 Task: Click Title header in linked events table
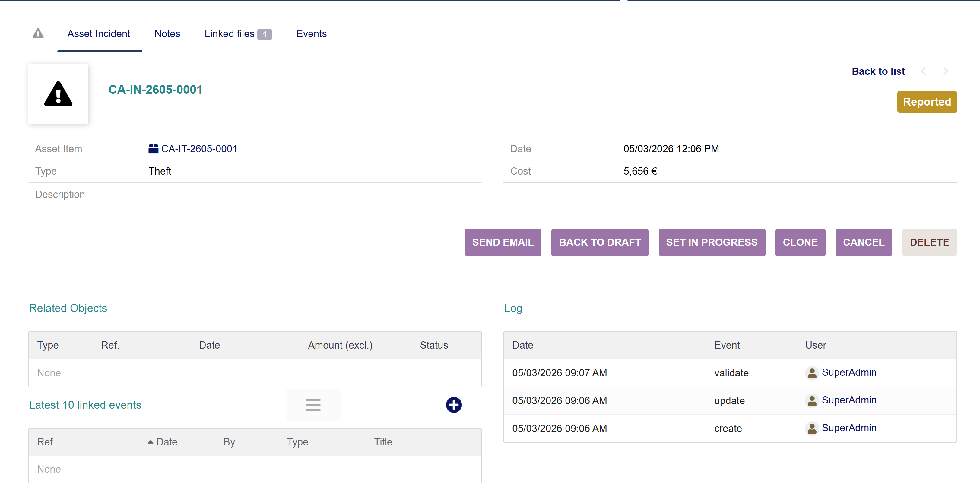pos(383,442)
